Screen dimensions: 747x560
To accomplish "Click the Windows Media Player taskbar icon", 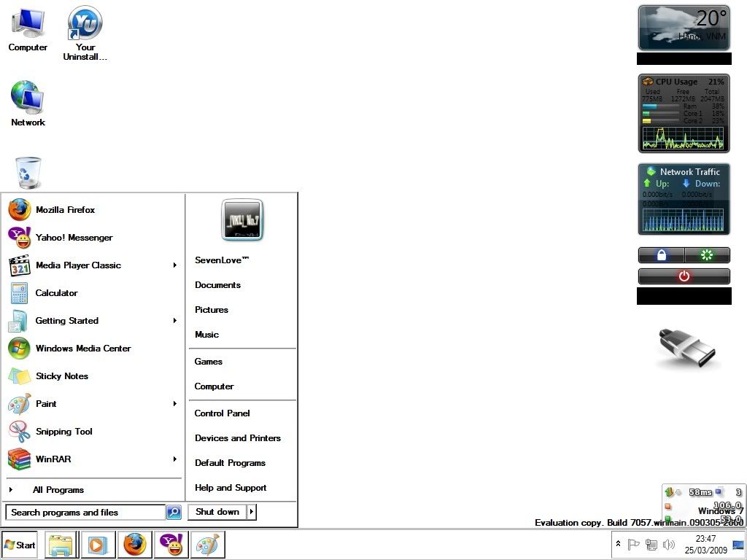I will click(x=97, y=545).
